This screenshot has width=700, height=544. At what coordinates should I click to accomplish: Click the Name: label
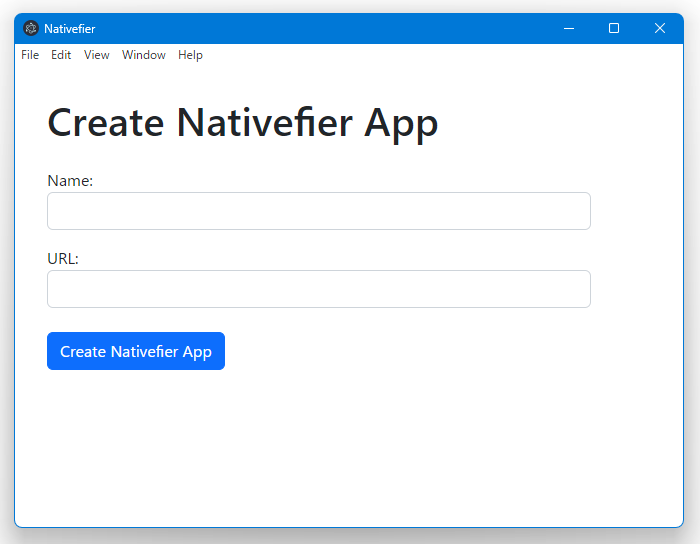pyautogui.click(x=70, y=181)
